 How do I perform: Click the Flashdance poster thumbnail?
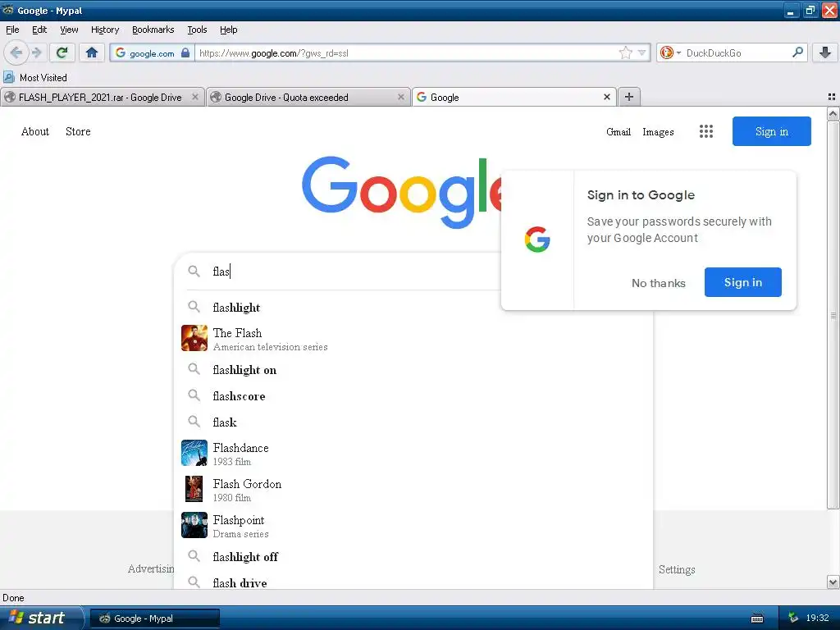[x=194, y=453]
